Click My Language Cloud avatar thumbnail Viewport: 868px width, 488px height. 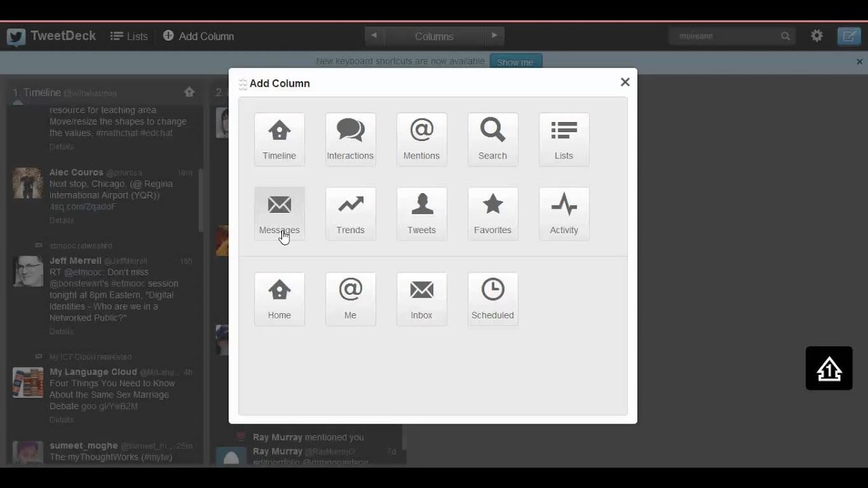tap(28, 382)
